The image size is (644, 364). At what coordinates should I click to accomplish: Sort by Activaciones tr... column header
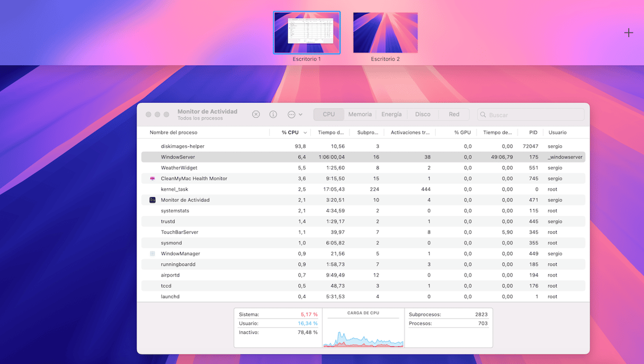(410, 132)
